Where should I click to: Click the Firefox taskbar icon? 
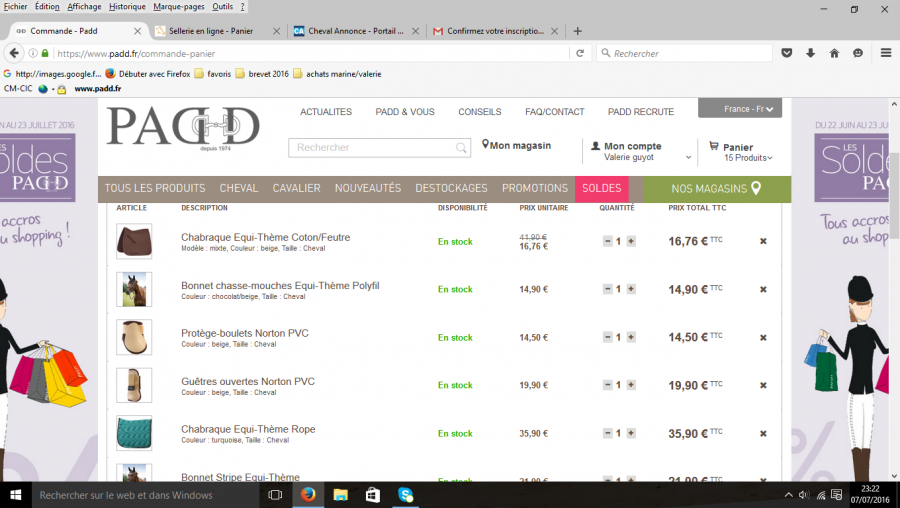308,495
